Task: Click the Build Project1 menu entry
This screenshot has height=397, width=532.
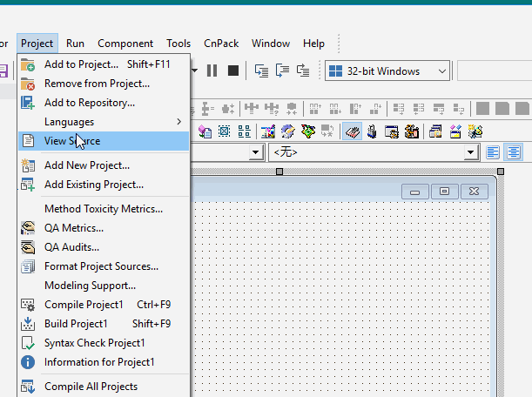Action: pos(76,324)
